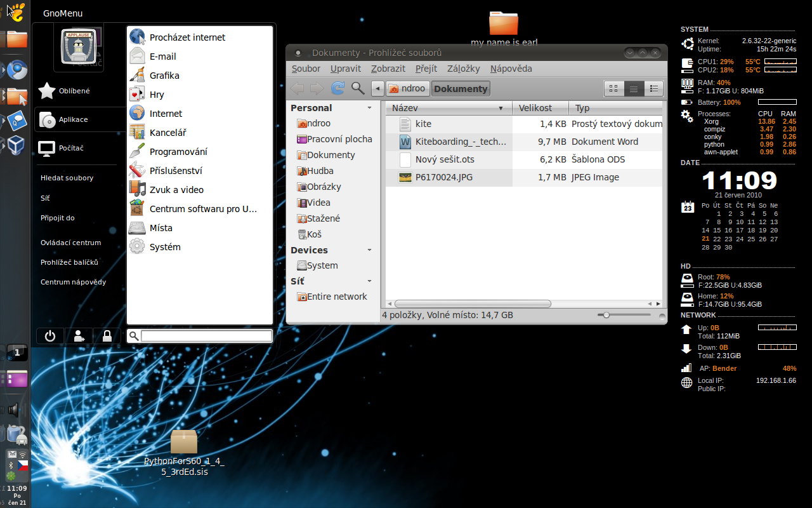
Task: Collapse the Devices section in sidebar
Action: pyautogui.click(x=369, y=250)
